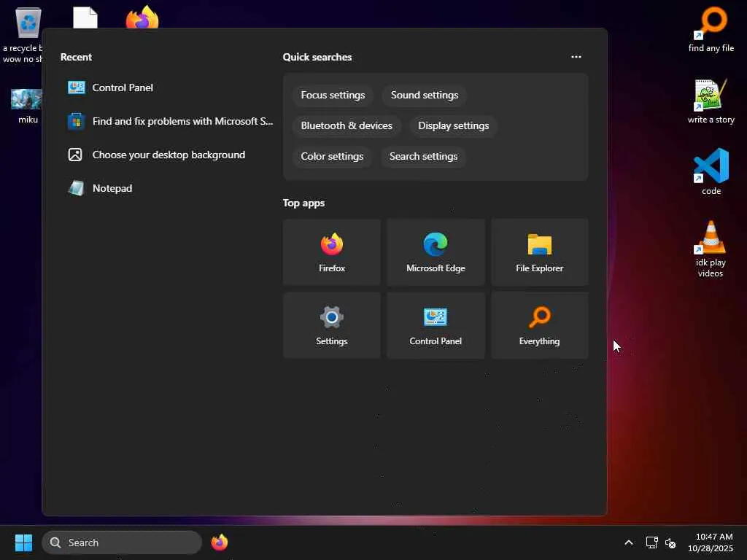Open Choose your desktop background
This screenshot has height=560, width=747.
[x=169, y=155]
